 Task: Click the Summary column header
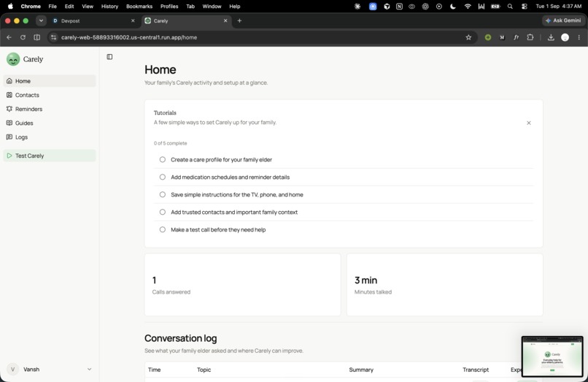pyautogui.click(x=361, y=370)
